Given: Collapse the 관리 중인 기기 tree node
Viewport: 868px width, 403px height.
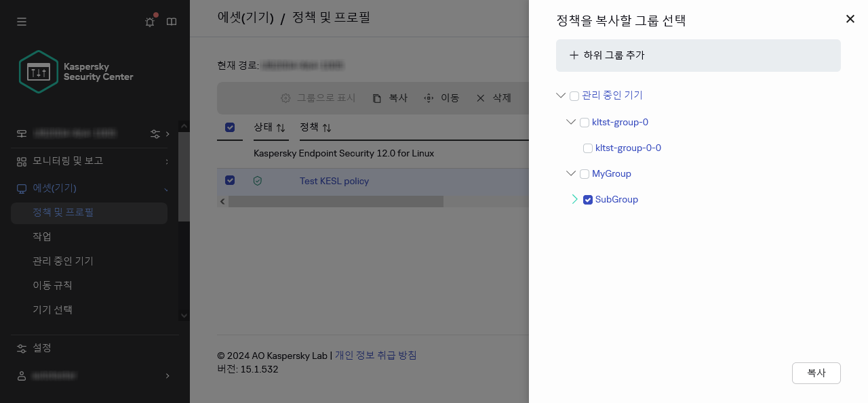Looking at the screenshot, I should pos(561,96).
